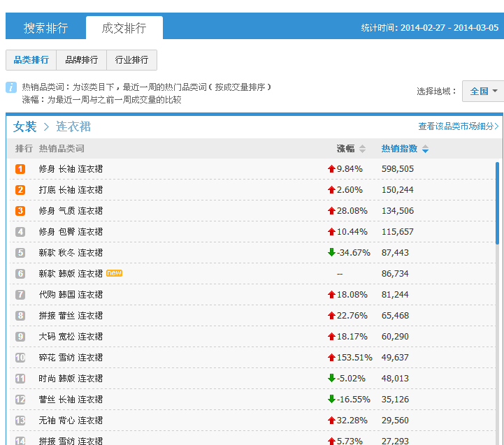504x445 pixels.
Task: Select keyword 大码 宽松 连衣裙
Action: [71, 337]
